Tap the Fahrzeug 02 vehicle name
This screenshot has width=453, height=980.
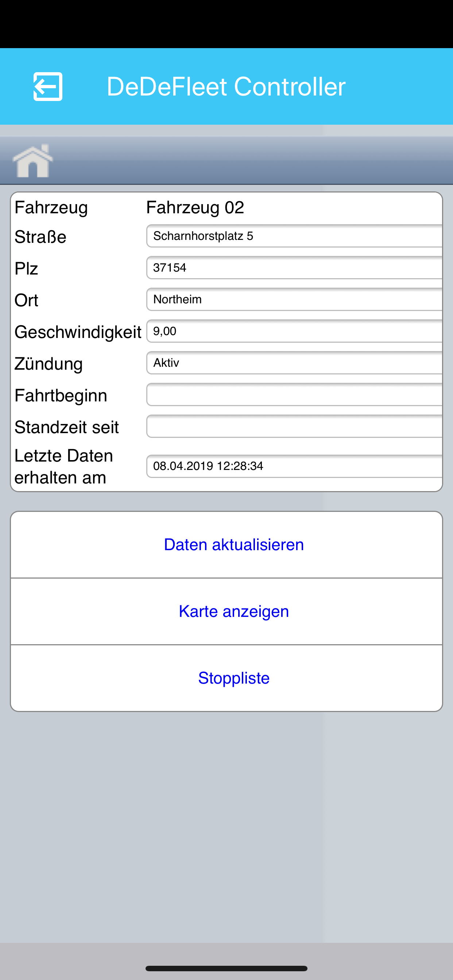[195, 208]
